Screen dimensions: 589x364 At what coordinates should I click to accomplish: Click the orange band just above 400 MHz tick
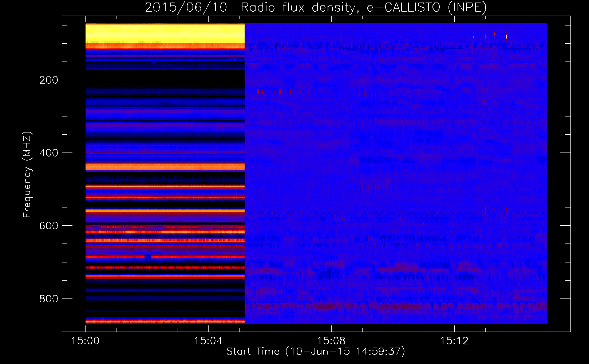pyautogui.click(x=165, y=167)
